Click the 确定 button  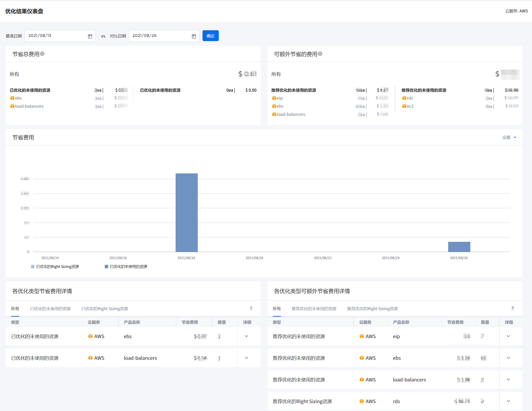click(210, 36)
